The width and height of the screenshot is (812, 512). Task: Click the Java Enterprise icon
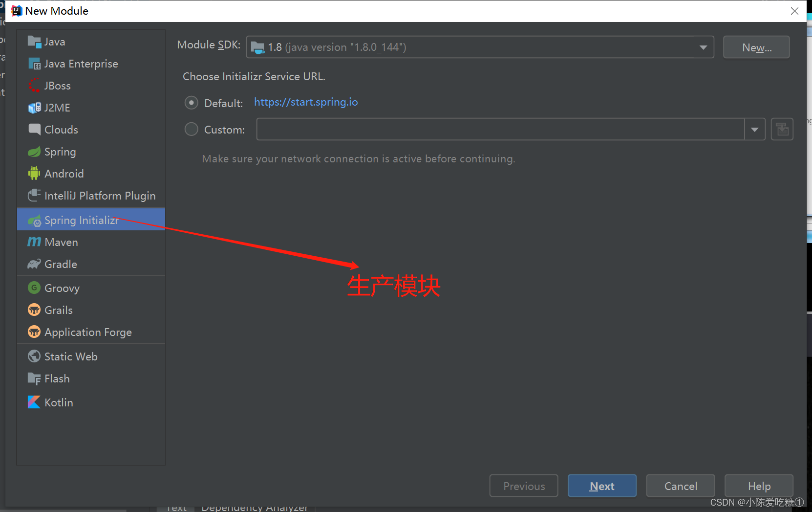pyautogui.click(x=34, y=64)
